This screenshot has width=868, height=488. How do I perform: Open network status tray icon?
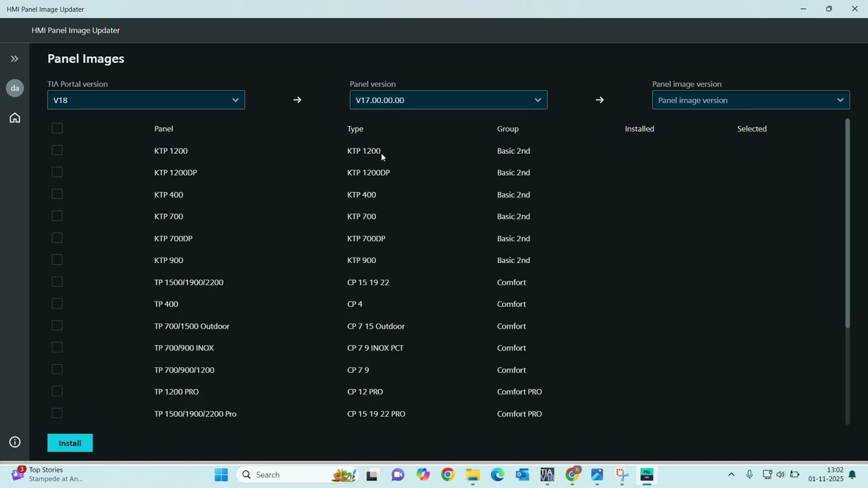click(767, 474)
